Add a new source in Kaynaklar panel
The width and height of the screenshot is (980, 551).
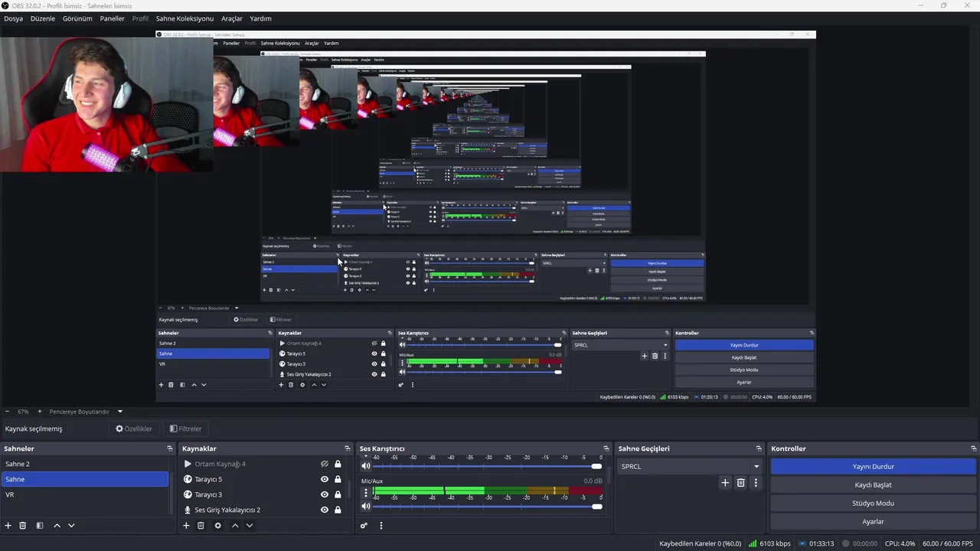click(186, 526)
